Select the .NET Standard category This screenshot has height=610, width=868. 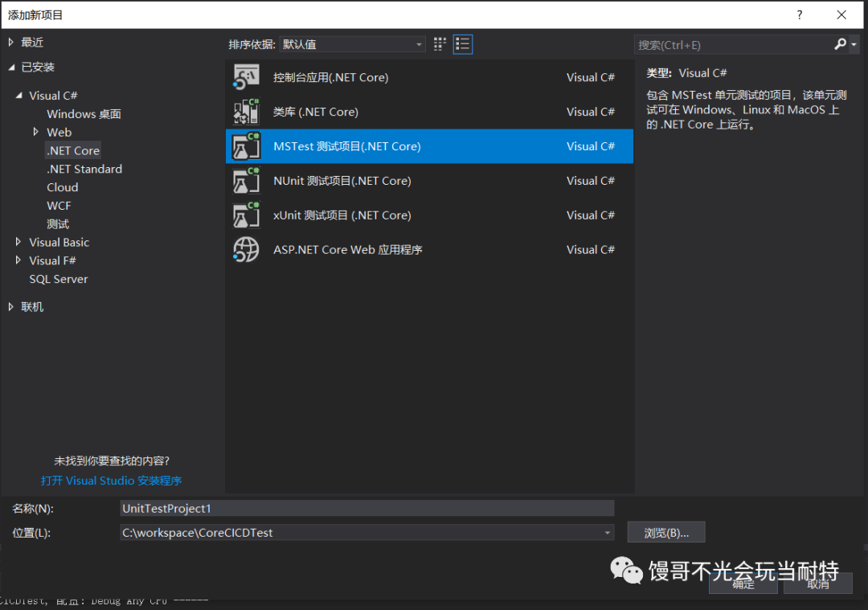click(x=84, y=169)
